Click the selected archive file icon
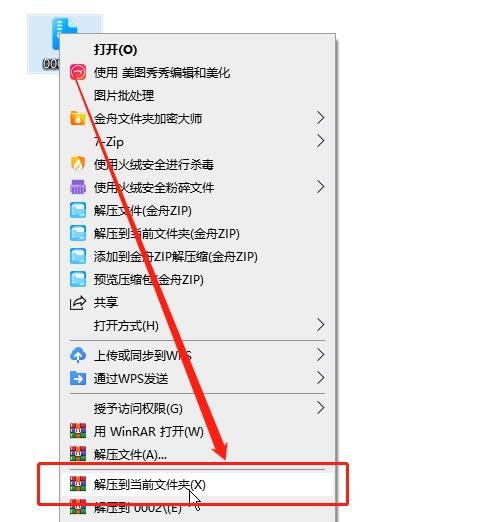This screenshot has width=490, height=522. [x=64, y=35]
